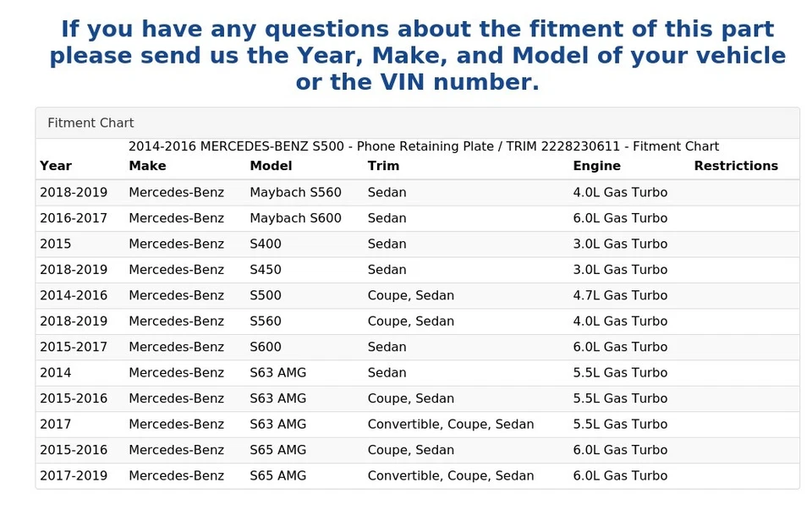Click the Restrictions column header
Image resolution: width=812 pixels, height=505 pixels.
[735, 166]
